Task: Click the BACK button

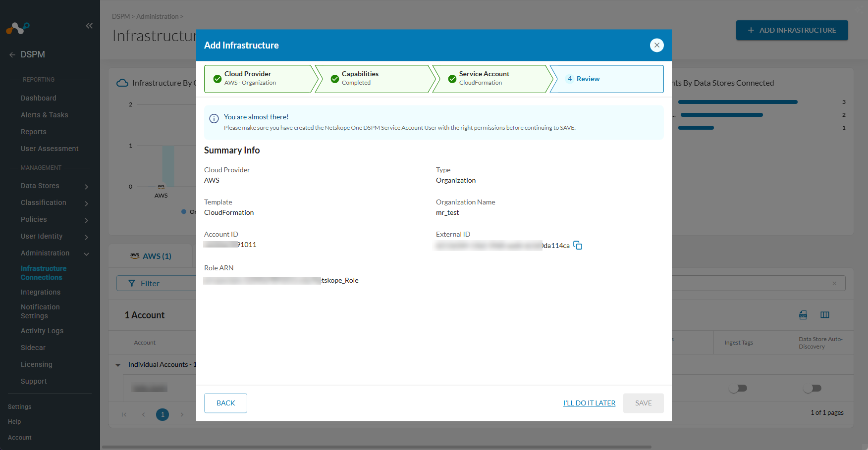Action: [226, 403]
